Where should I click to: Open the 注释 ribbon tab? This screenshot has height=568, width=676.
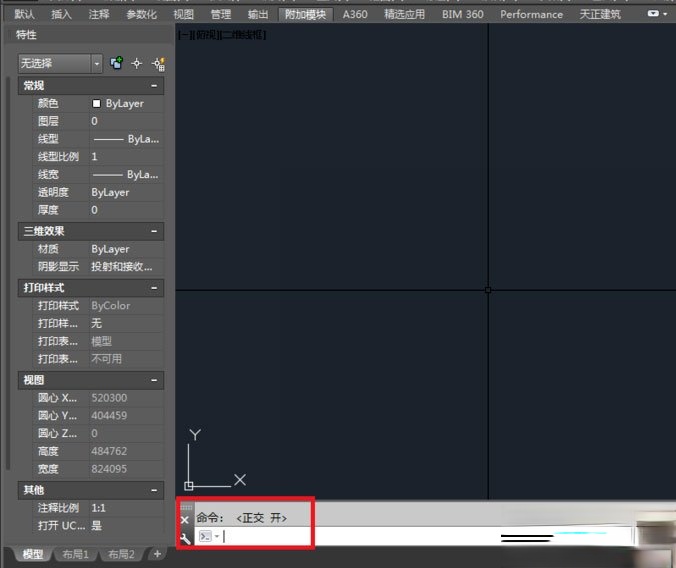[99, 14]
